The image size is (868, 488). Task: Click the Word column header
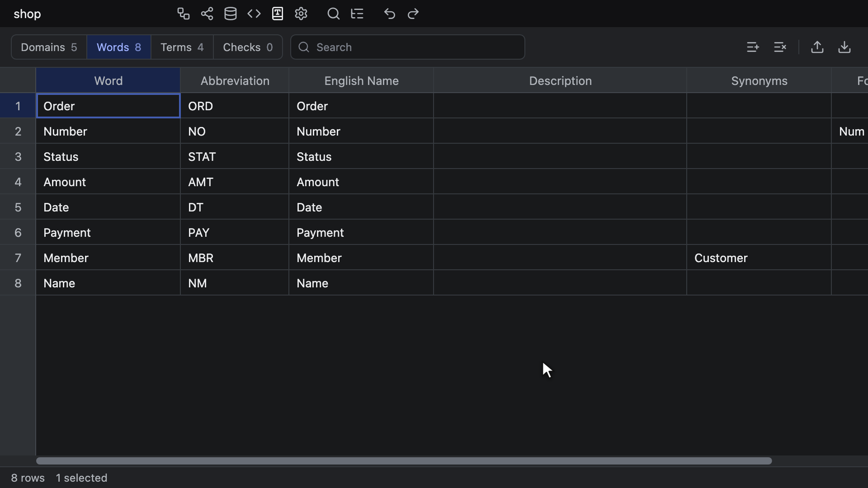pos(108,80)
